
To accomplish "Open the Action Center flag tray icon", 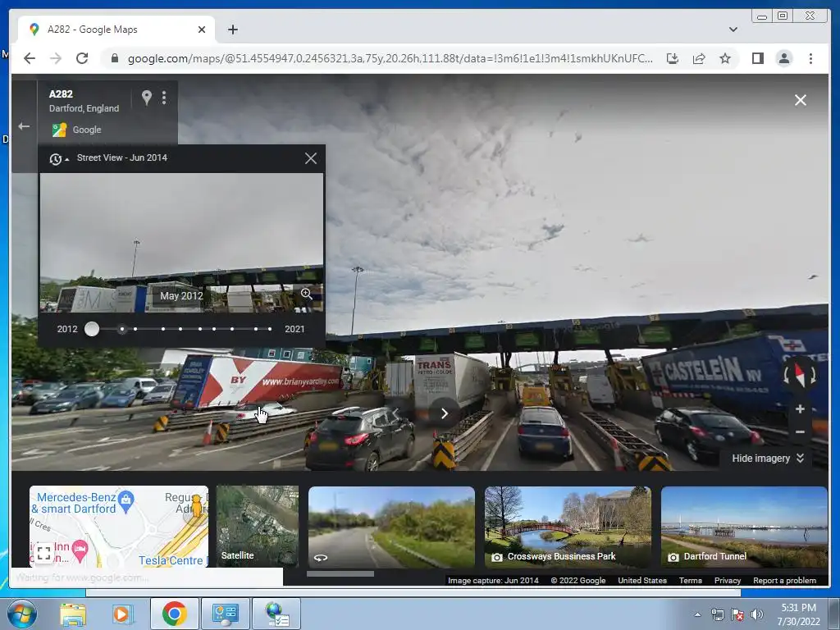I will tap(737, 615).
